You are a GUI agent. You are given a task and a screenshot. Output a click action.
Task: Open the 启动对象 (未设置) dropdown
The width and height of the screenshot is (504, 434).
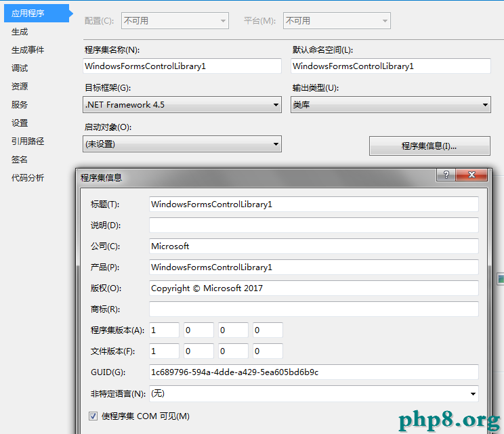(182, 144)
